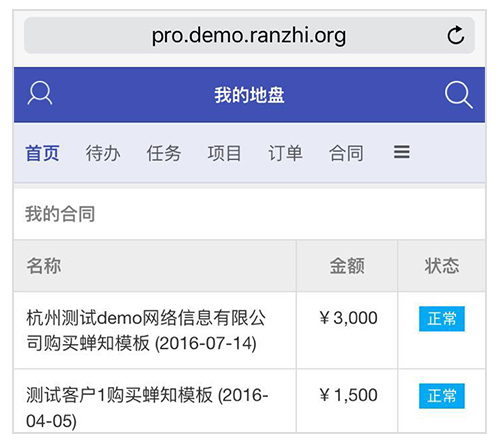Open the 订单 tab
The width and height of the screenshot is (500, 443).
[285, 153]
